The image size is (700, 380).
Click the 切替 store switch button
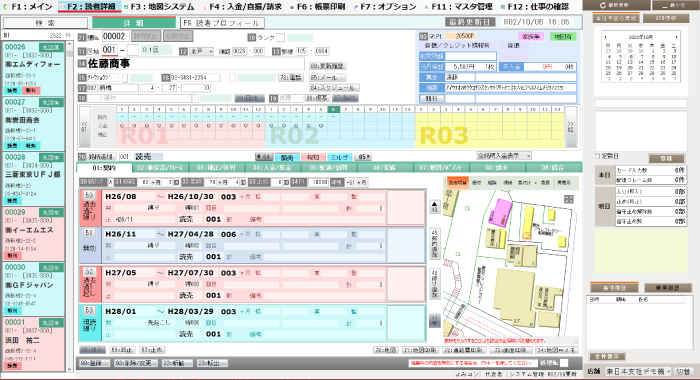[683, 372]
